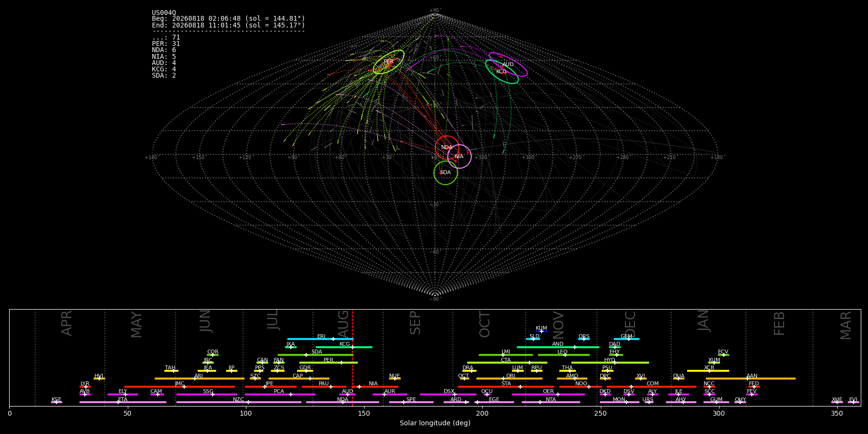This screenshot has height=434, width=868.
Task: Click the AAN orange shower bar
Action: [751, 379]
